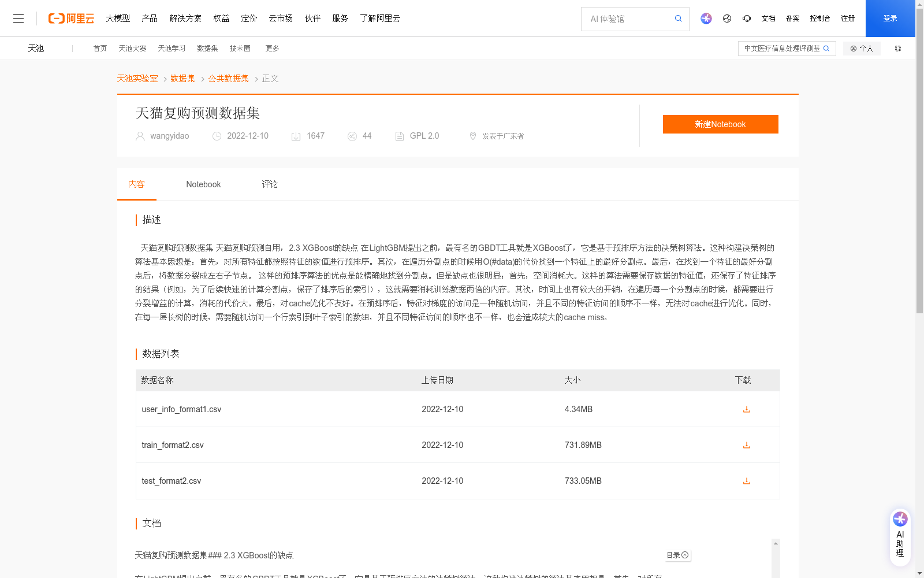Click the page vertical scrollbar thumb

919,162
